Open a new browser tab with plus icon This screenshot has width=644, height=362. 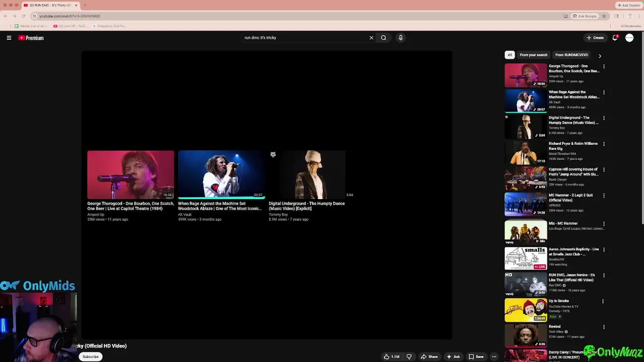click(x=85, y=5)
